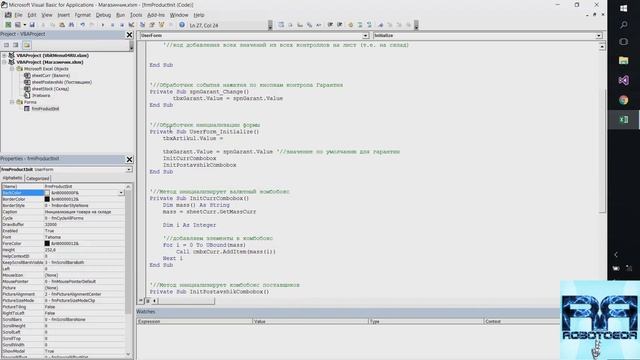Viewport: 640px width, 360px height.
Task: Close the Project Explorer panel
Action: pos(129,35)
